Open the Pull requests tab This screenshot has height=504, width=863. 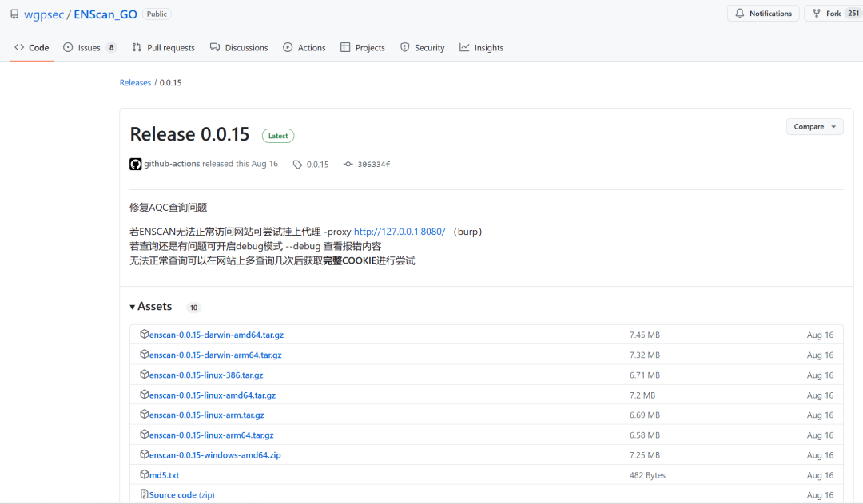pyautogui.click(x=164, y=48)
